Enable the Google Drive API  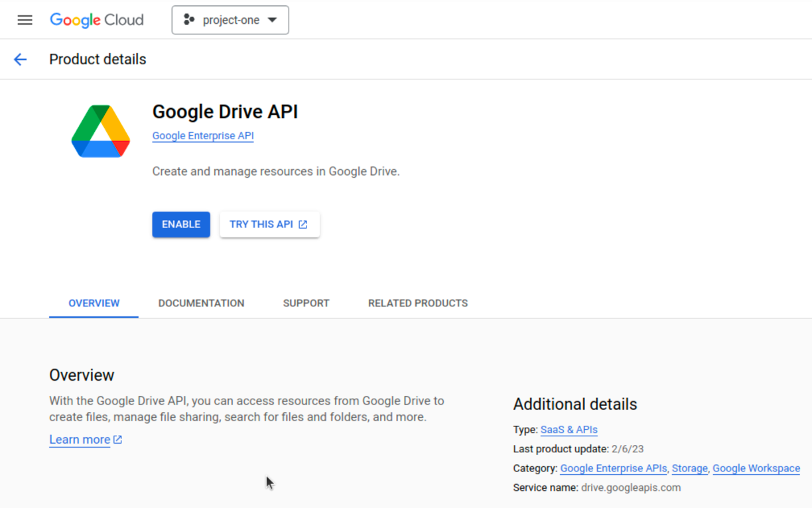180,224
